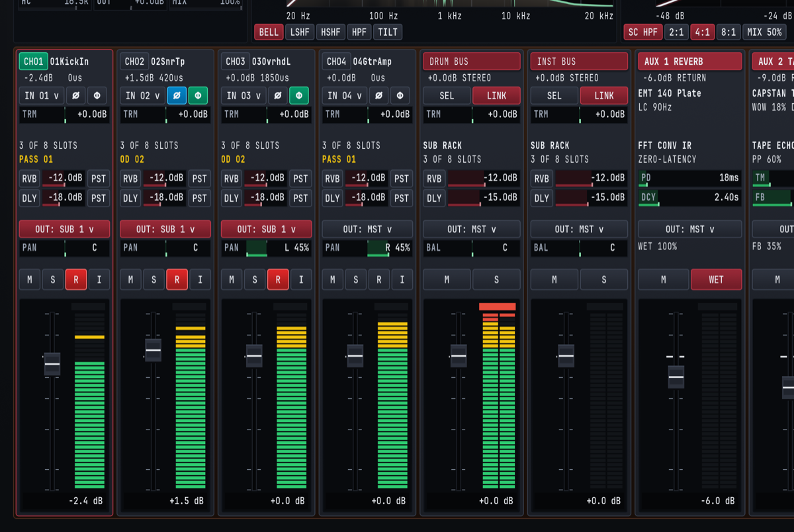Image resolution: width=794 pixels, height=532 pixels.
Task: Solo the INST BUS
Action: [x=604, y=280]
